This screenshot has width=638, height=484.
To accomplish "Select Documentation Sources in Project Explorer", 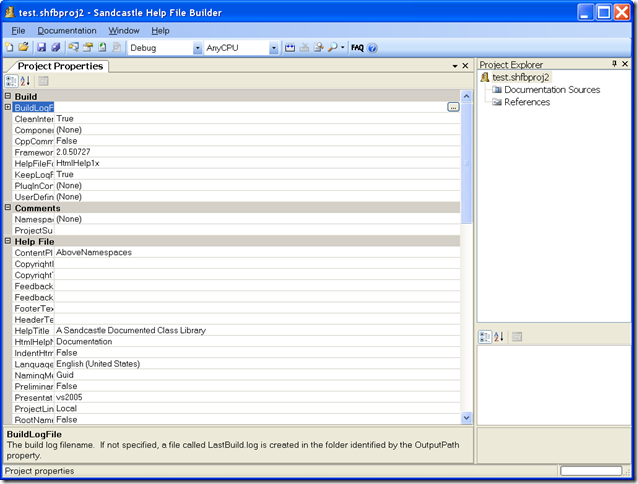I will 551,90.
